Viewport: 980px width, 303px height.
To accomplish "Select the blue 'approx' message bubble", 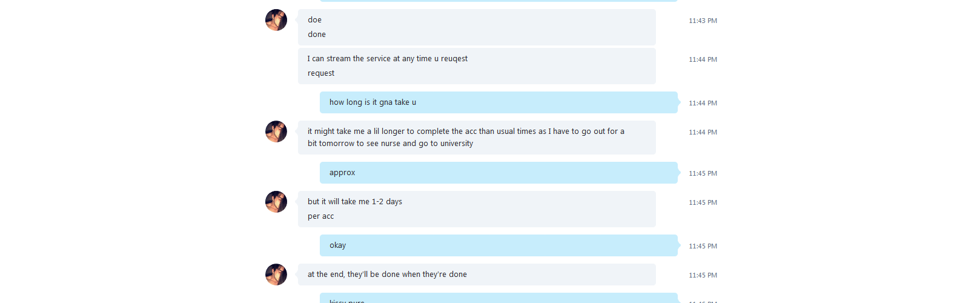I will (498, 173).
